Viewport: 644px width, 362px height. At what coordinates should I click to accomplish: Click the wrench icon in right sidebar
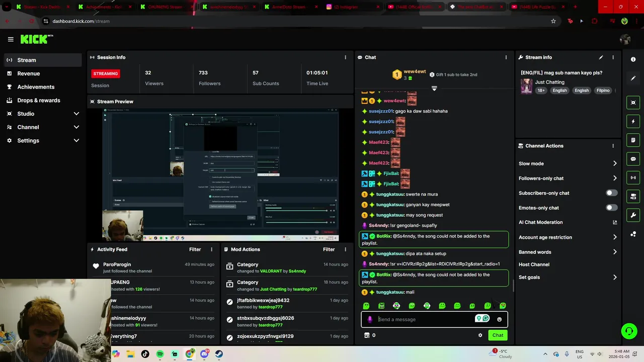[633, 215]
